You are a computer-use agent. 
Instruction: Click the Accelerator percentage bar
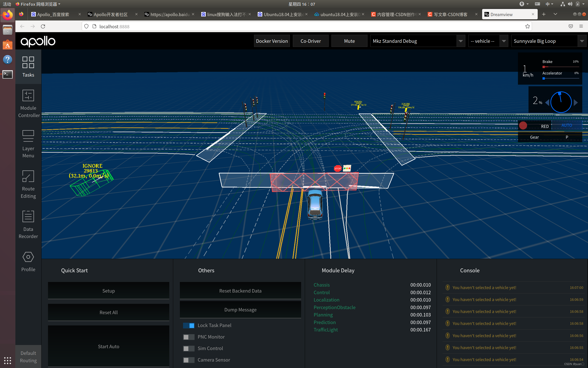pos(561,78)
